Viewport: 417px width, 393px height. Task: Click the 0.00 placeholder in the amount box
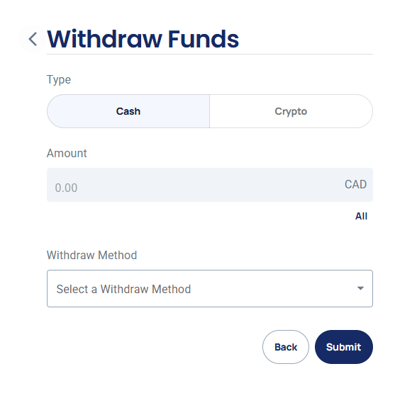66,188
